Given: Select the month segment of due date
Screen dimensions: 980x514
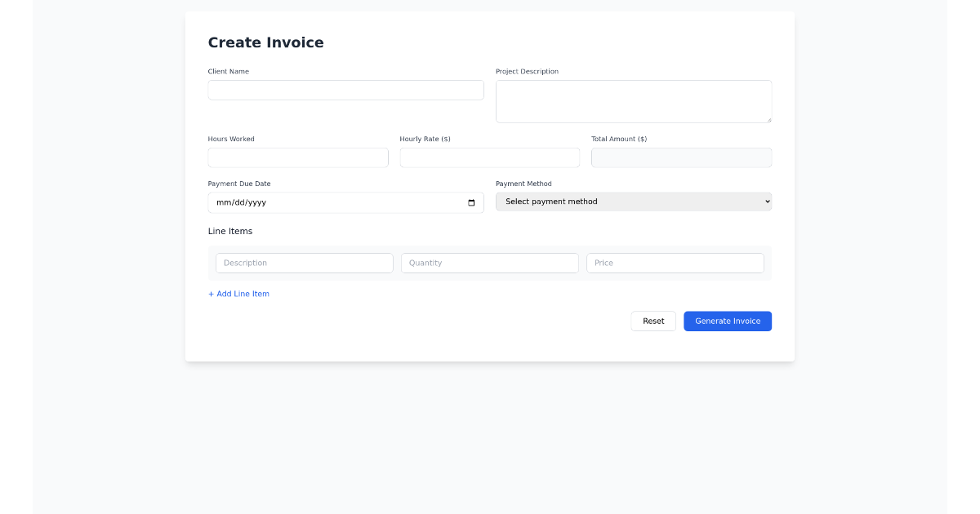Looking at the screenshot, I should point(223,202).
